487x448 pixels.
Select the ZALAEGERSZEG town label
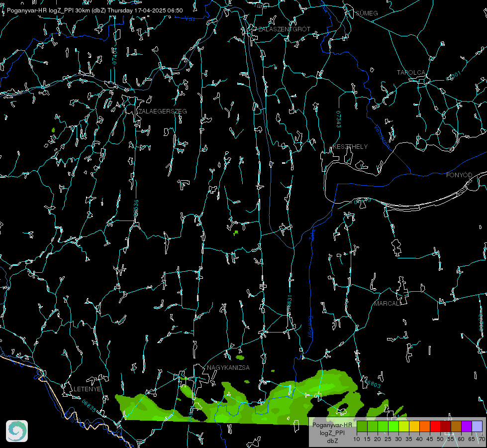(163, 112)
